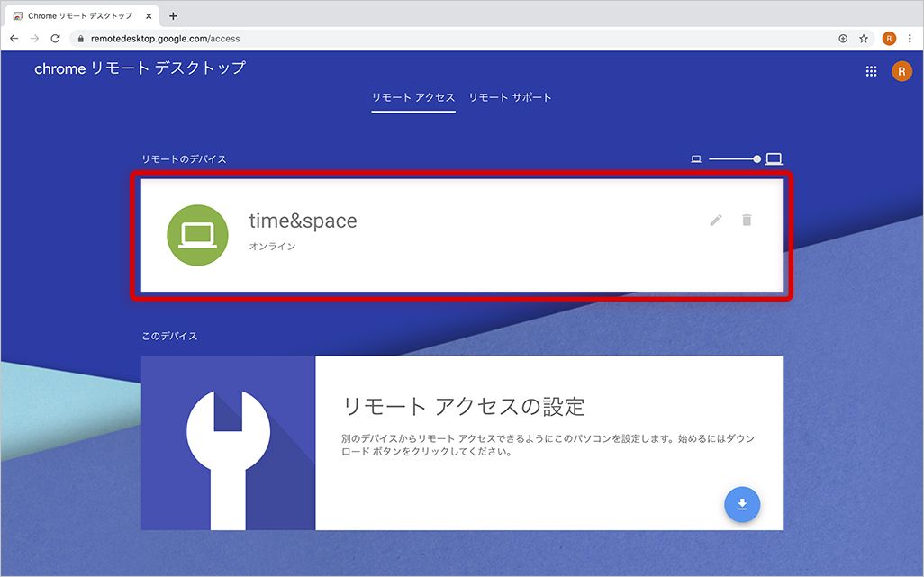Click the edit pencil icon for time&space
Screen dimensions: 924x577
pos(716,221)
